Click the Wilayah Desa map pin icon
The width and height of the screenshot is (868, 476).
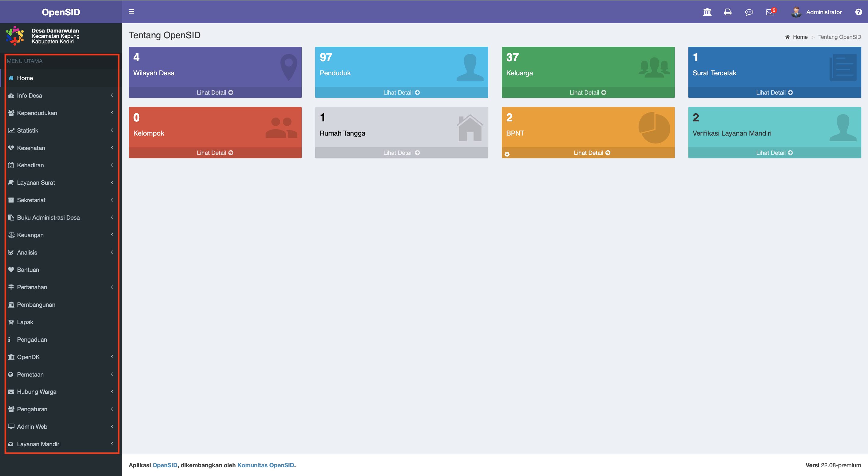pyautogui.click(x=288, y=67)
